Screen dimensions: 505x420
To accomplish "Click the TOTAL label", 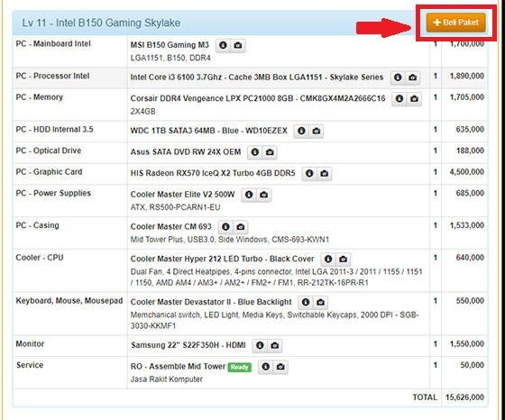I will [x=425, y=397].
